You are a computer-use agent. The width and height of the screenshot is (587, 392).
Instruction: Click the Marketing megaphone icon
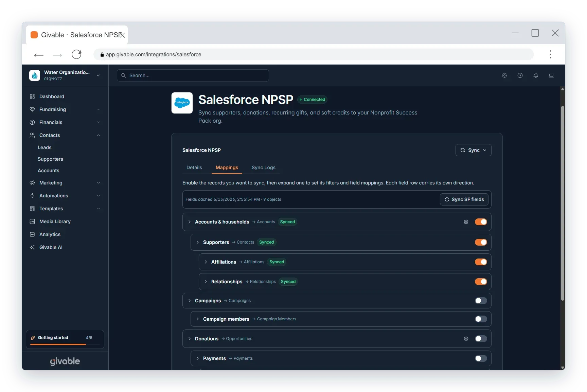click(x=32, y=183)
